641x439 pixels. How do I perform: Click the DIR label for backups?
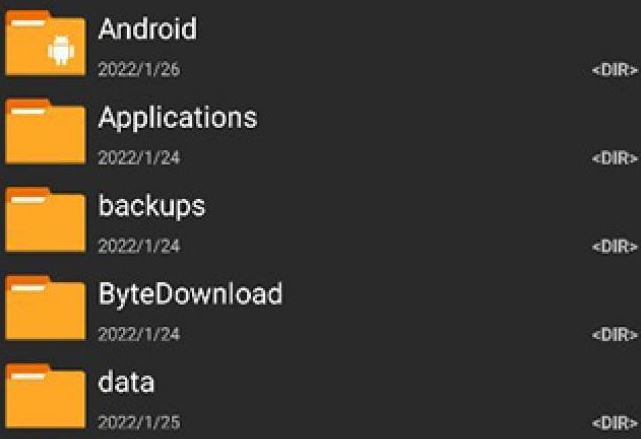pos(614,247)
